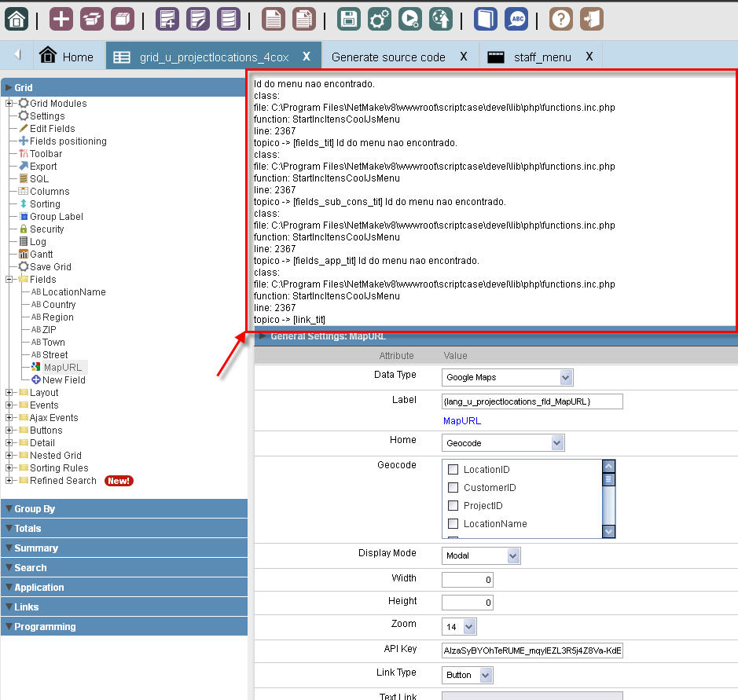Collapse the Fields tree node
Image resolution: width=738 pixels, height=700 pixels.
coord(9,279)
